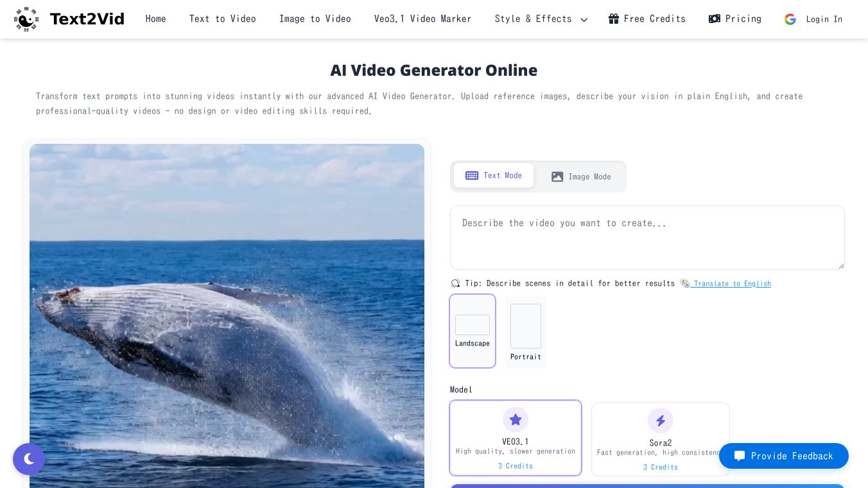Focus the video description text box
The height and width of the screenshot is (488, 868).
pyautogui.click(x=647, y=238)
